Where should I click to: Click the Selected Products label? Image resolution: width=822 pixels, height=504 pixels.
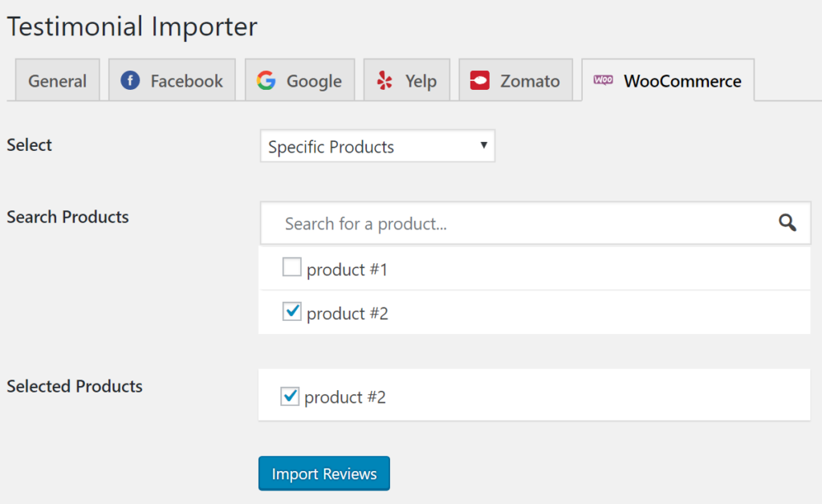point(75,386)
